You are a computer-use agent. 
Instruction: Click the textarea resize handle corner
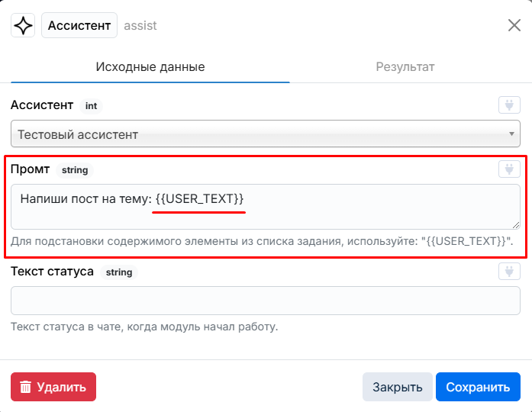[516, 225]
